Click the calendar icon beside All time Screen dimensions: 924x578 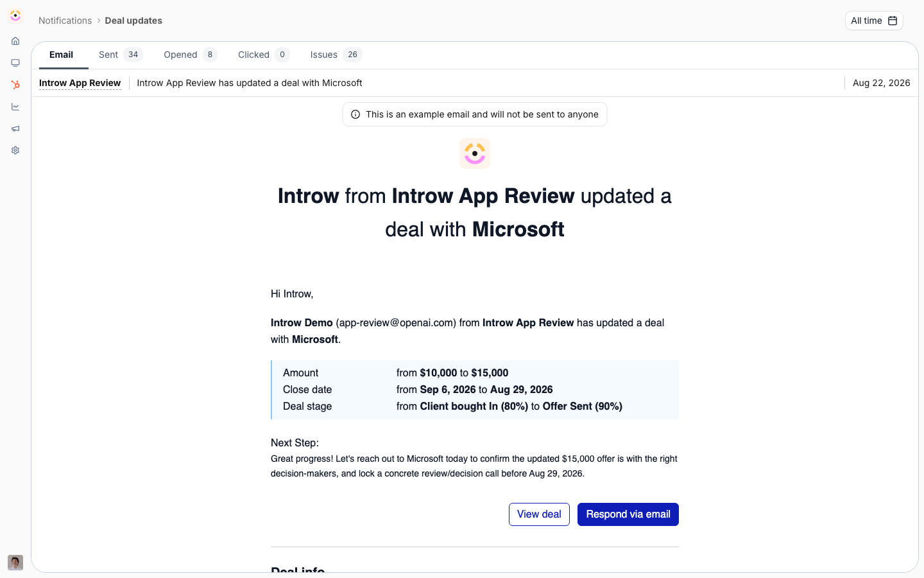[x=893, y=21]
